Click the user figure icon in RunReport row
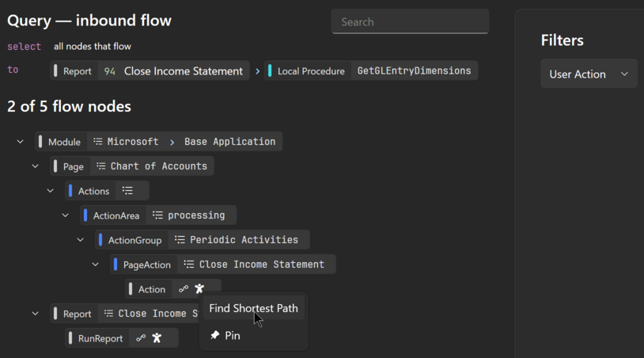The height and width of the screenshot is (358, 644). coord(157,338)
